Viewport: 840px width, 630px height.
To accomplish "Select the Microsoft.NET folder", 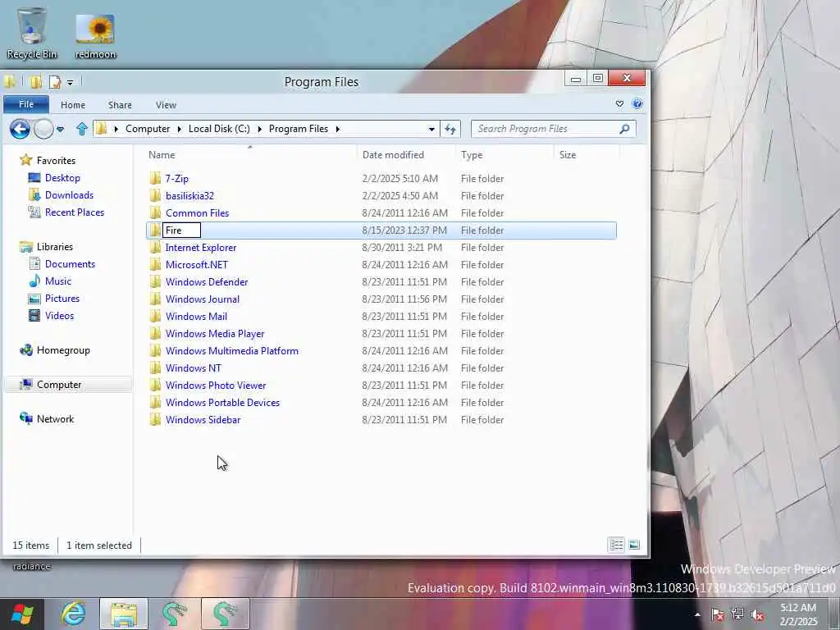I will pyautogui.click(x=197, y=265).
